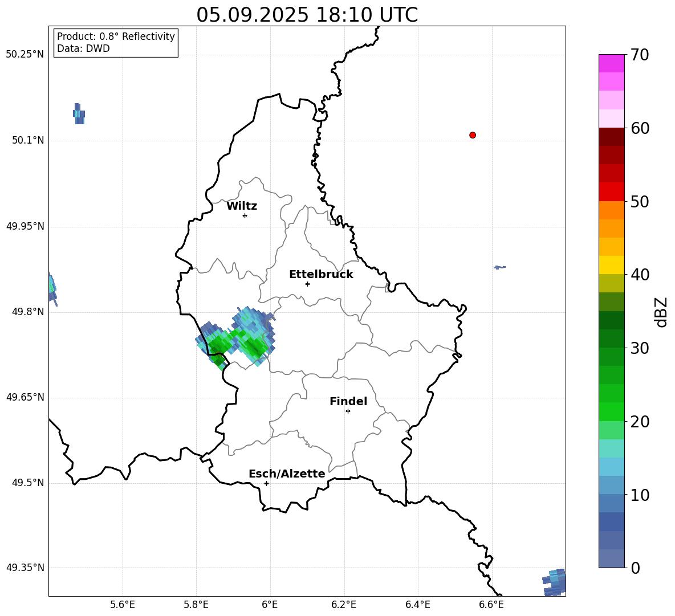Click the Ettelbruck city label
Image resolution: width=675 pixels, height=616 pixels.
click(321, 275)
